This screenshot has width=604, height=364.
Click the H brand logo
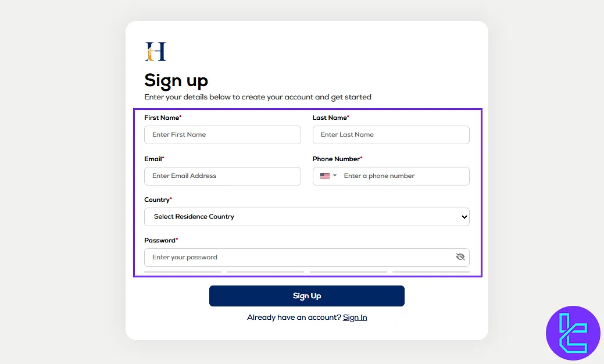click(x=155, y=52)
